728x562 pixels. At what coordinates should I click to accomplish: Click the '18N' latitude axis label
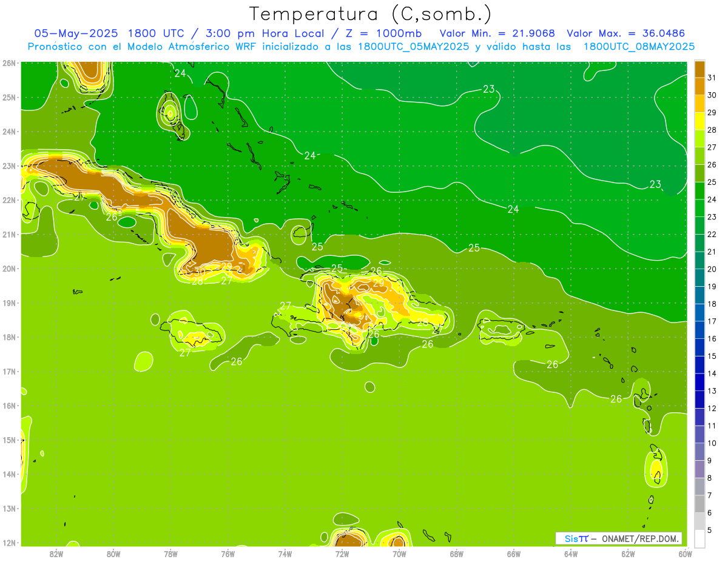pyautogui.click(x=9, y=337)
